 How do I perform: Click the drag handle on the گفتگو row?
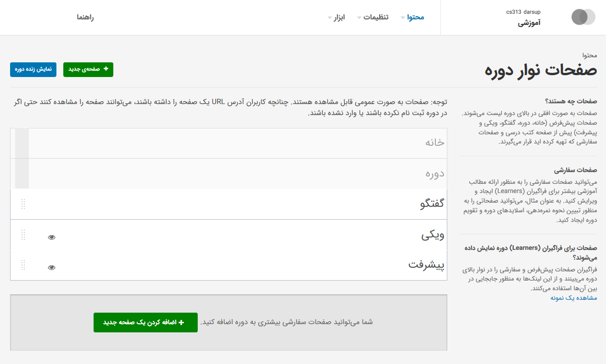pos(23,204)
